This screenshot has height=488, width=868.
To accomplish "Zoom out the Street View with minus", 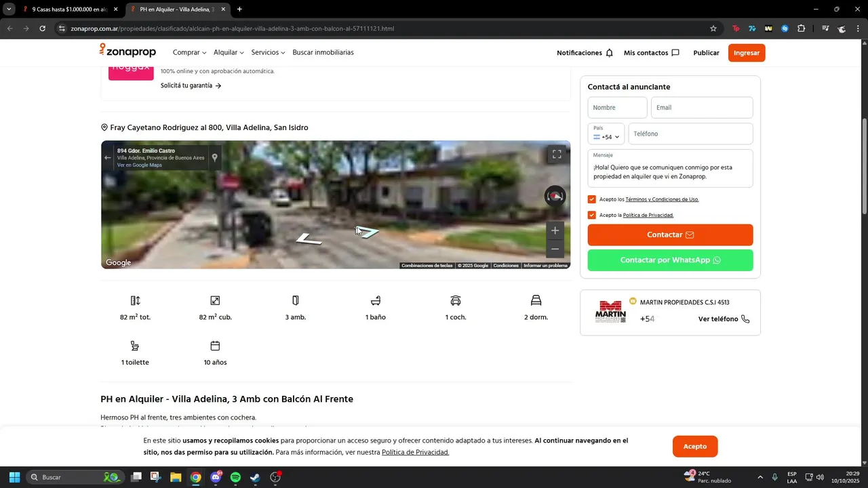I will click(x=555, y=249).
